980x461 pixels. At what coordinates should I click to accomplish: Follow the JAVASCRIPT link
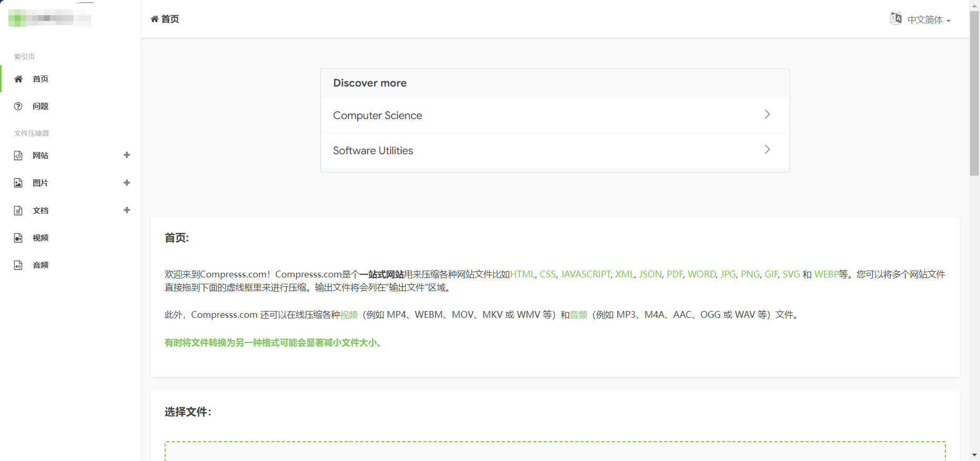tap(585, 274)
